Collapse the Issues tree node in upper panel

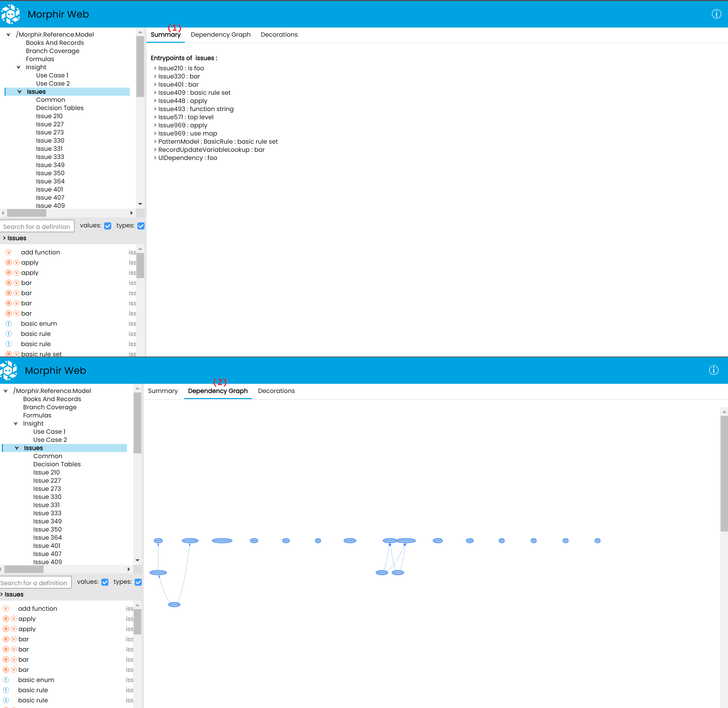20,92
